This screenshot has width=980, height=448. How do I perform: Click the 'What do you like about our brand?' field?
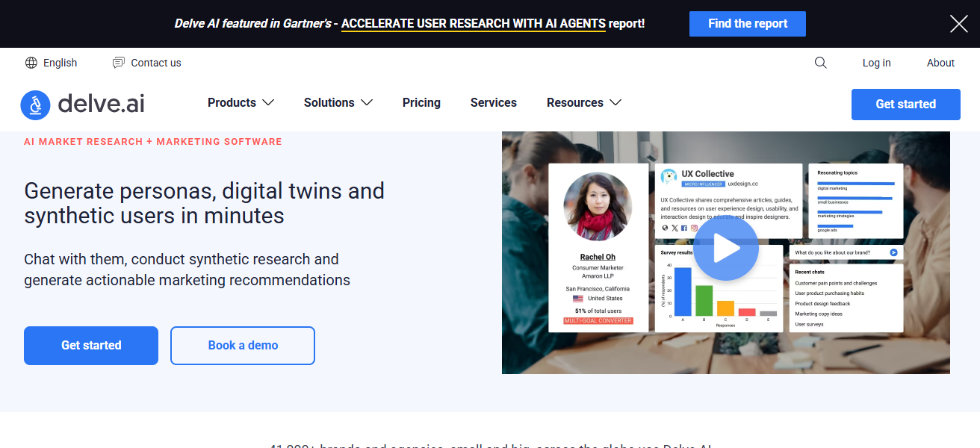[x=846, y=253]
